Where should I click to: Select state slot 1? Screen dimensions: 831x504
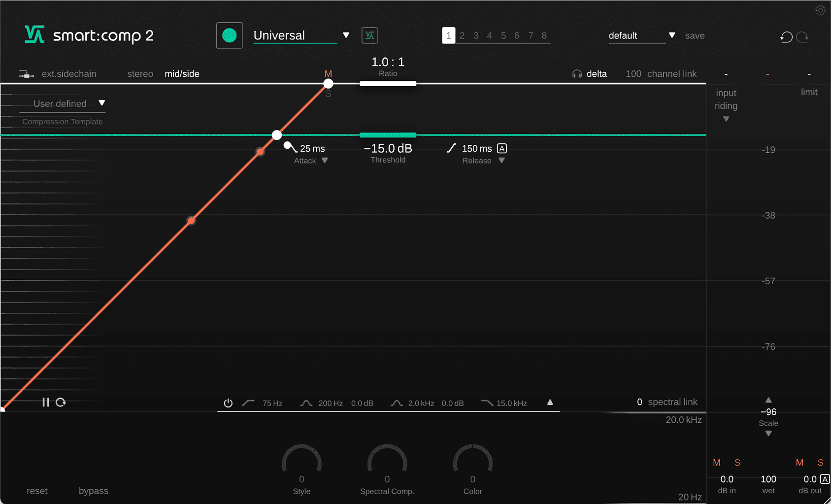click(448, 35)
